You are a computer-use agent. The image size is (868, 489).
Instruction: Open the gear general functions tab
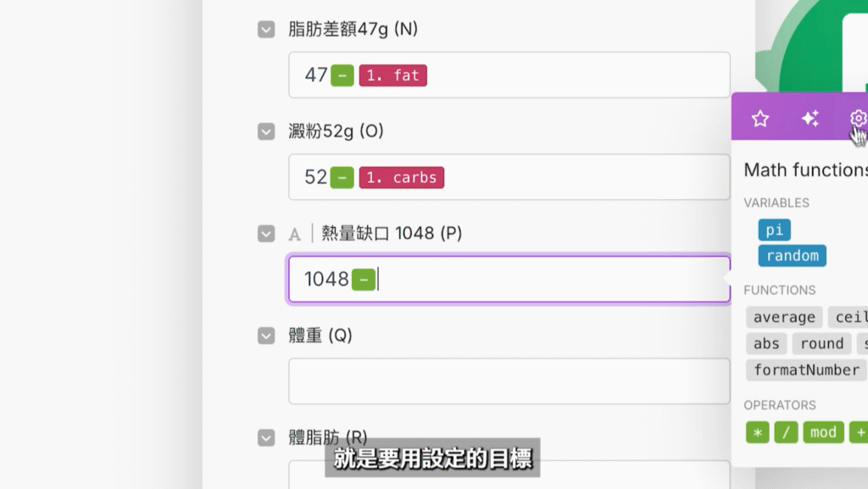(x=858, y=119)
